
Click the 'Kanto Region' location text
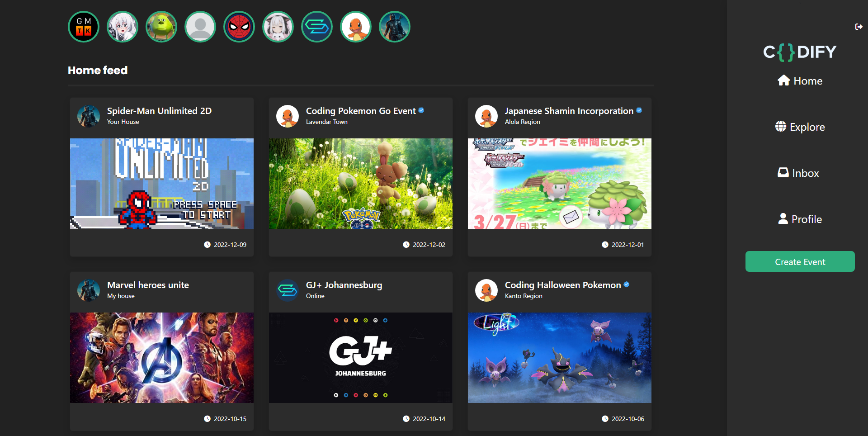tap(524, 296)
